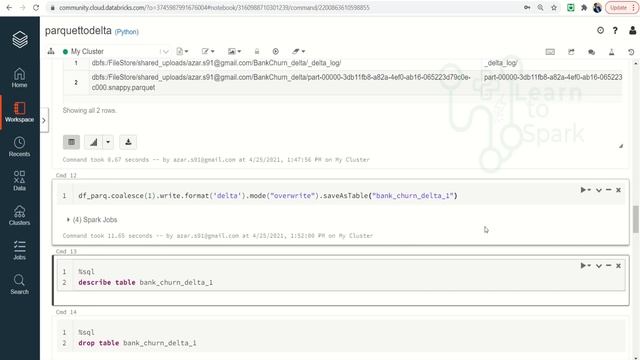Go to Home in sidebar
The height and width of the screenshot is (360, 640).
point(19,78)
